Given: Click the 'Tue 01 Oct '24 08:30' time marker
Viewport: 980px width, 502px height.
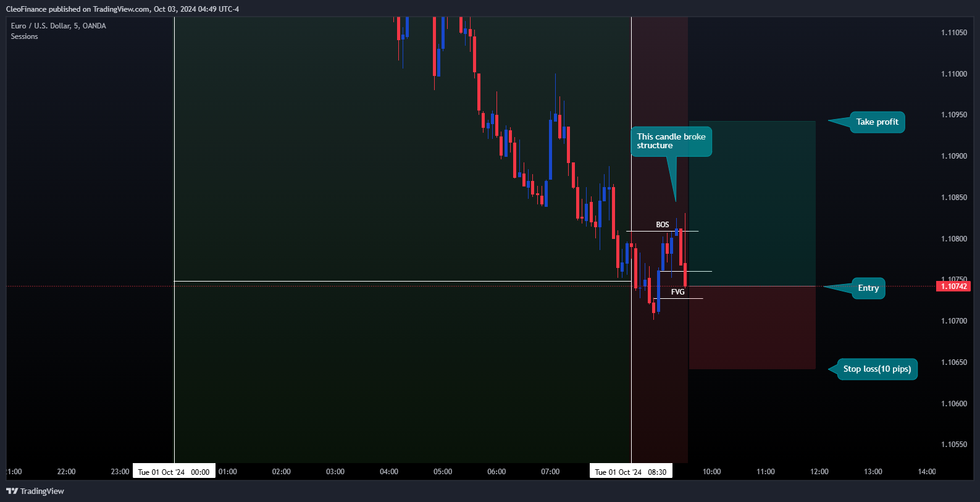Looking at the screenshot, I should 631,472.
